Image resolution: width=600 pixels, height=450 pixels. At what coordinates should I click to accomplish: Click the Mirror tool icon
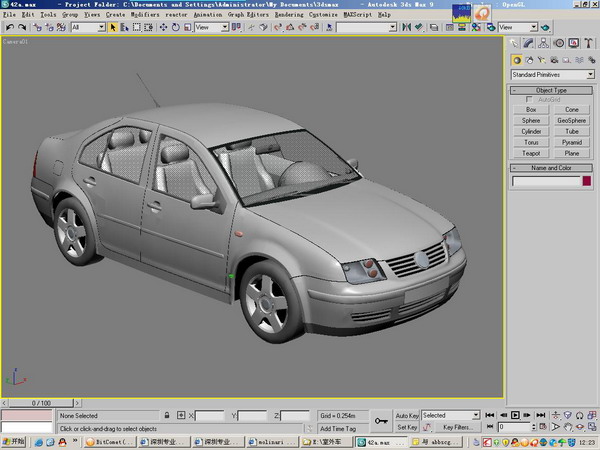tap(406, 27)
